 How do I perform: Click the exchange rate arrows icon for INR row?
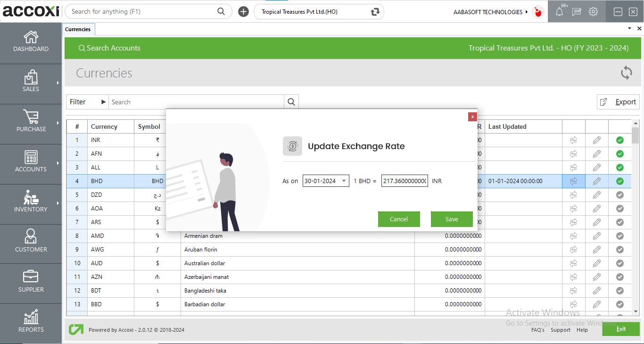click(574, 140)
